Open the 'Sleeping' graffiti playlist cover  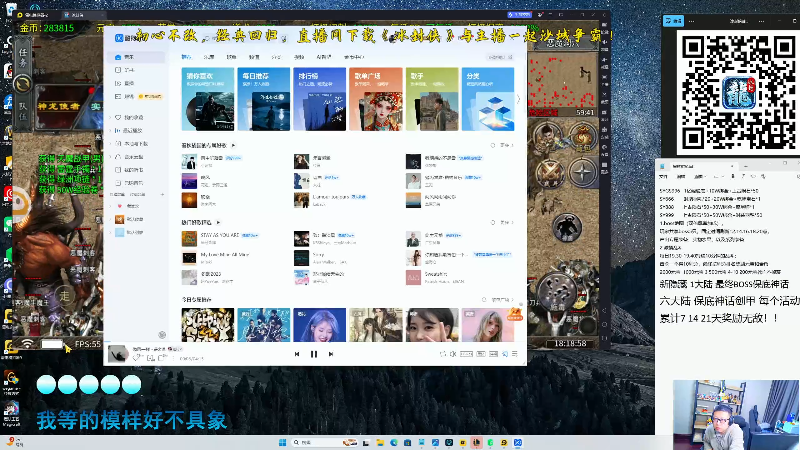coord(208,324)
